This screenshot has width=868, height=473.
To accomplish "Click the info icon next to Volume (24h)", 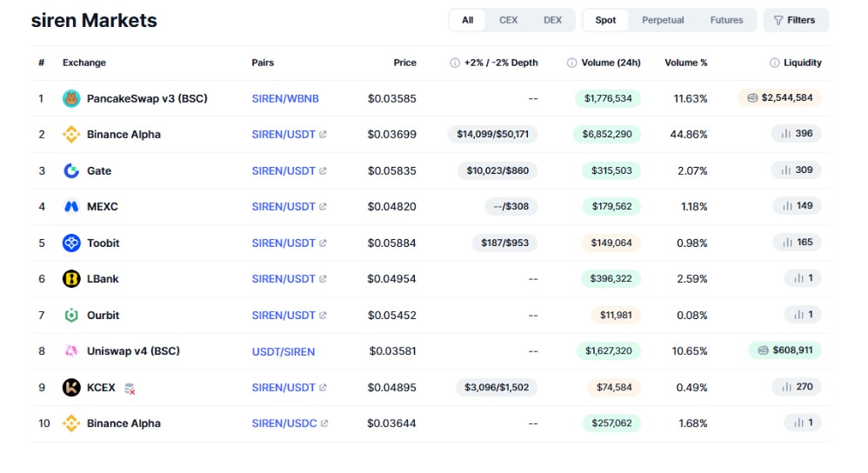I will coord(571,63).
